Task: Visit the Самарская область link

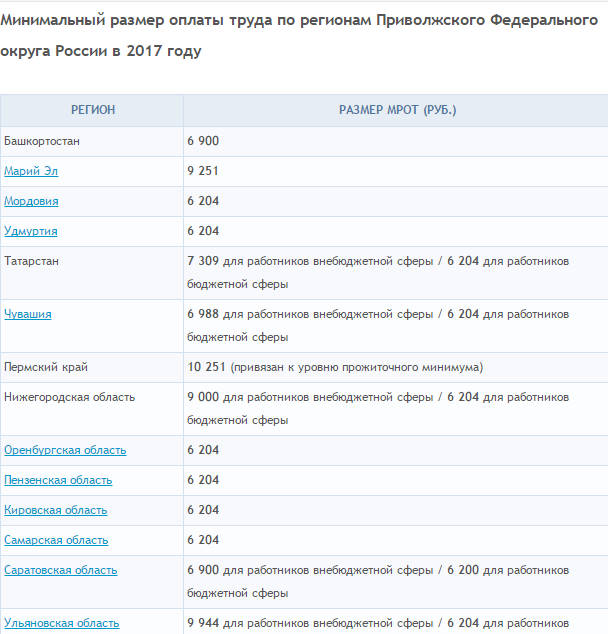Action: (x=56, y=540)
